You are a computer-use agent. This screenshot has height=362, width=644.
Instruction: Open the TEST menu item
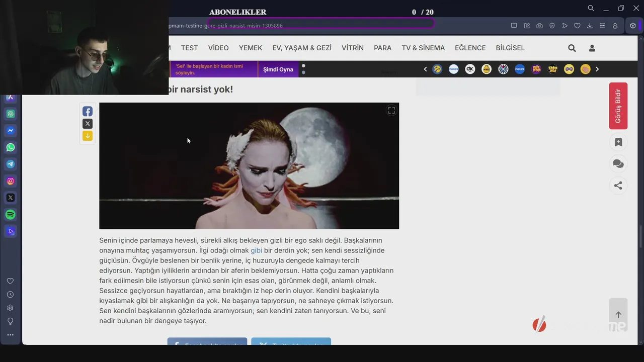189,48
